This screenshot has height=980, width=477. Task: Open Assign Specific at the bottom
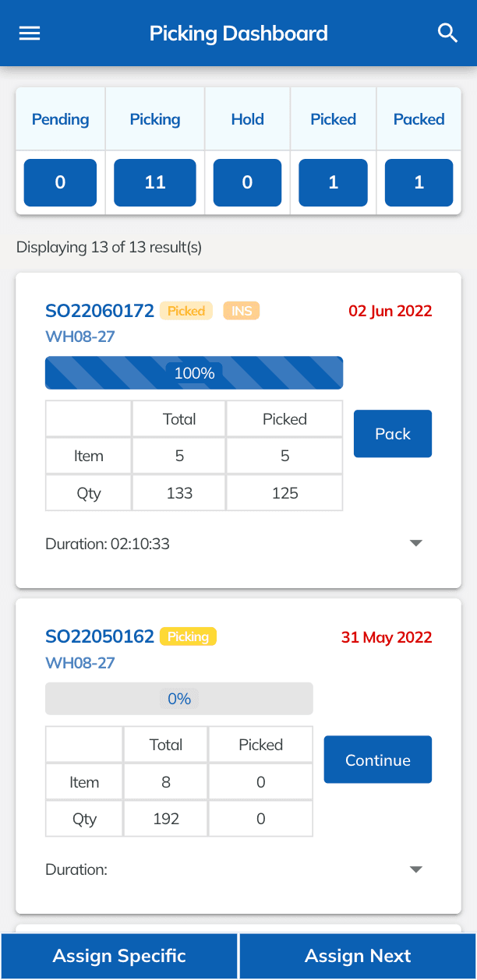(119, 956)
